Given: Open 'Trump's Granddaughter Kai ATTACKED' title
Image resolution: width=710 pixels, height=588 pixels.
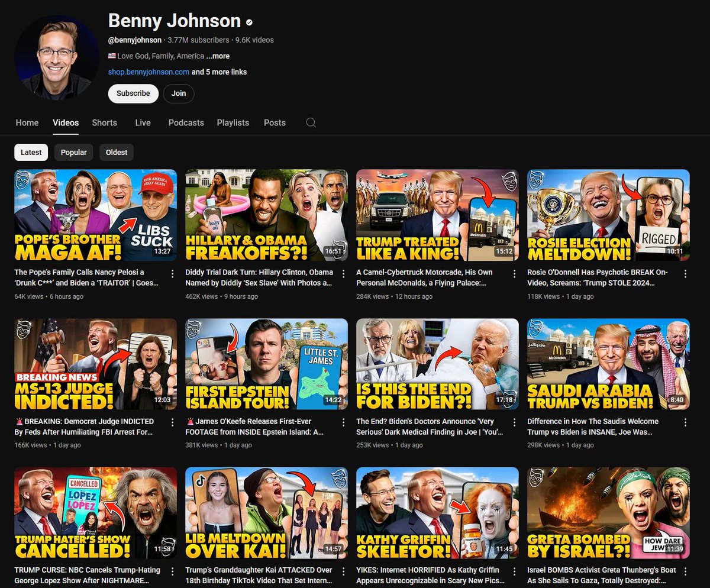Looking at the screenshot, I should (259, 576).
